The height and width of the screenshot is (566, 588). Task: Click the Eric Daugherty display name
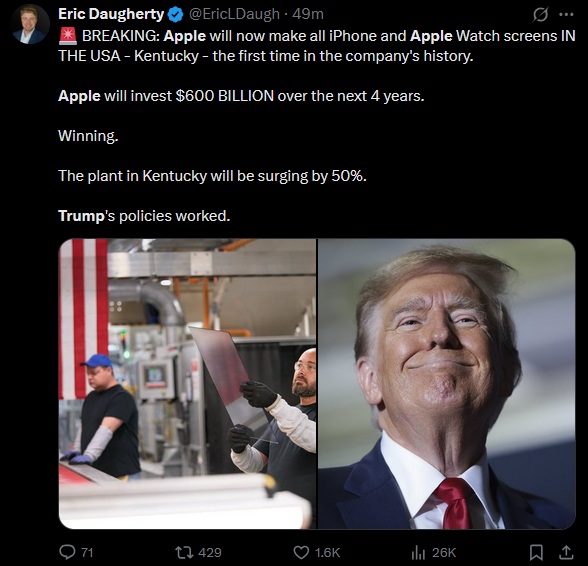point(111,14)
